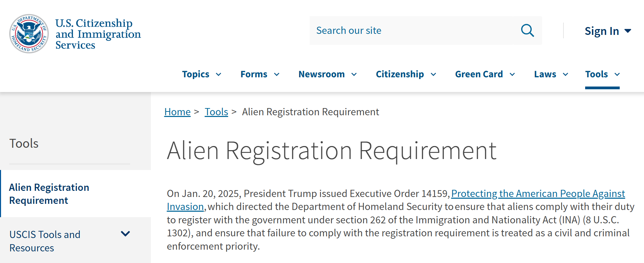Follow the Home breadcrumb link

pos(177,111)
